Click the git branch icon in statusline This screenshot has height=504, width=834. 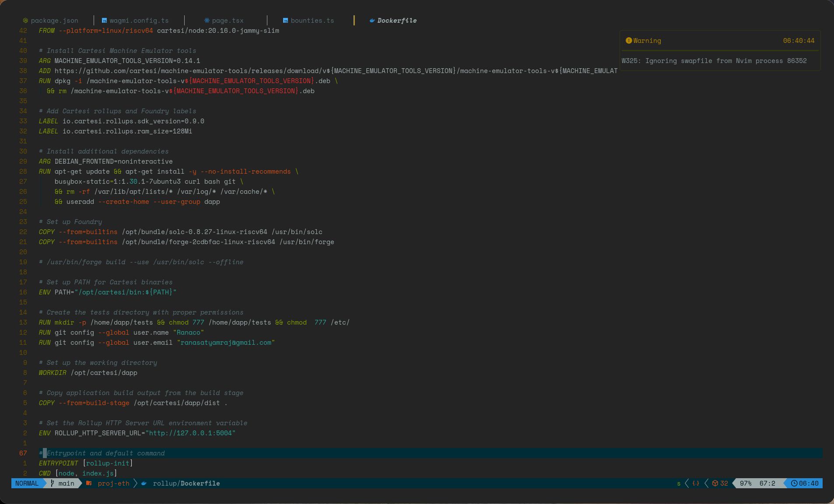tap(53, 483)
